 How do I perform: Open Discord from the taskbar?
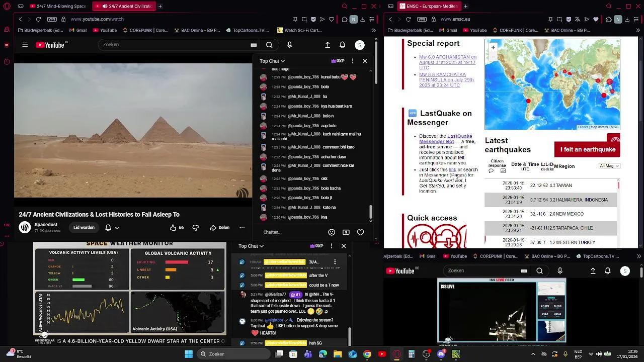tap(441, 354)
